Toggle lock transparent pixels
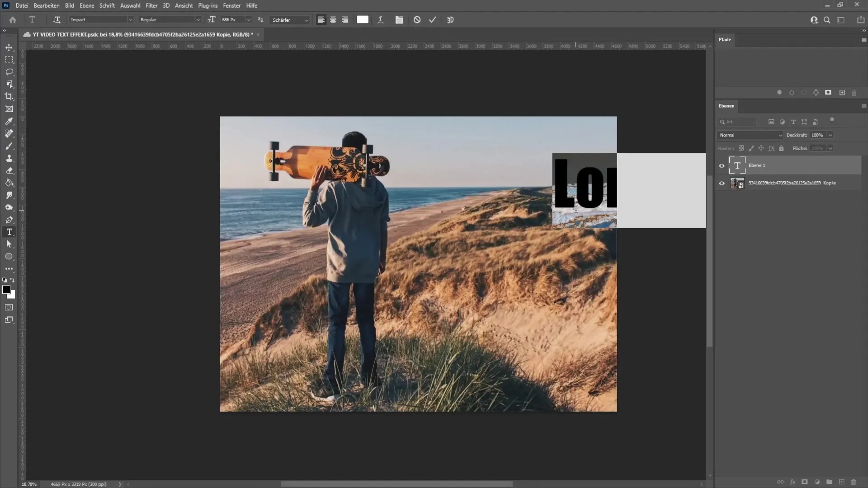The width and height of the screenshot is (868, 488). [x=741, y=148]
